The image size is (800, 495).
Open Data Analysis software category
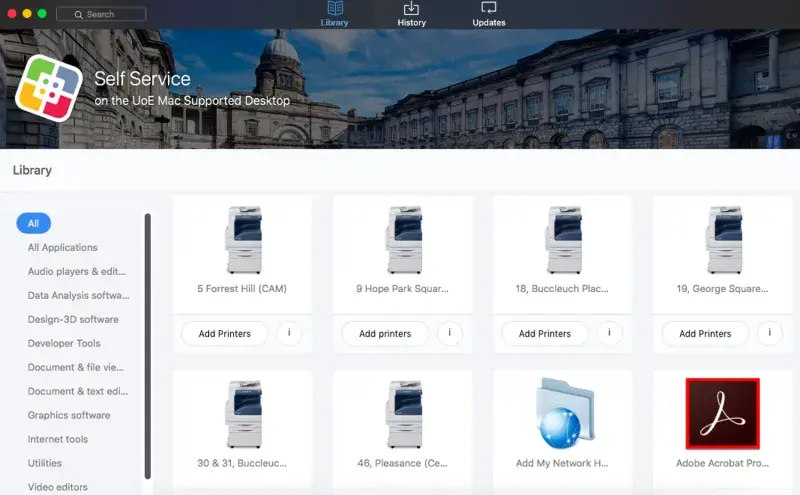[x=79, y=295]
